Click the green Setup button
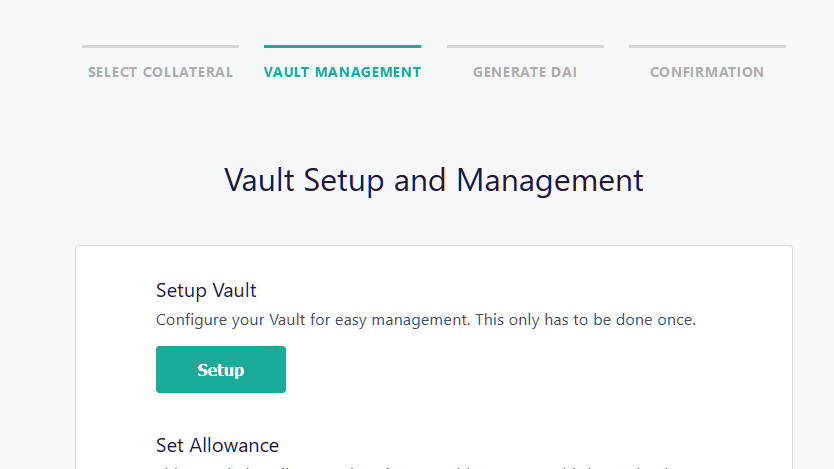Viewport: 834px width, 469px height. [221, 370]
